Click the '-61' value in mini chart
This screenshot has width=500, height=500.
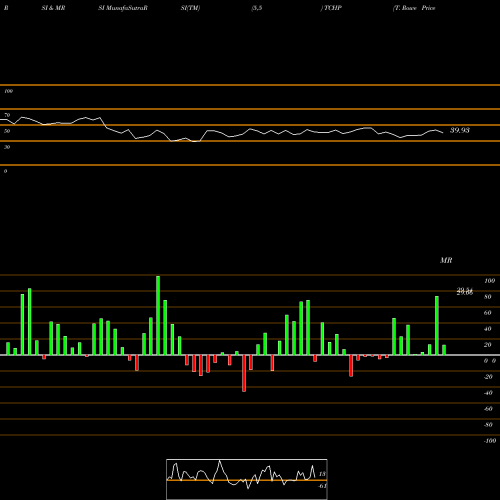322,486
